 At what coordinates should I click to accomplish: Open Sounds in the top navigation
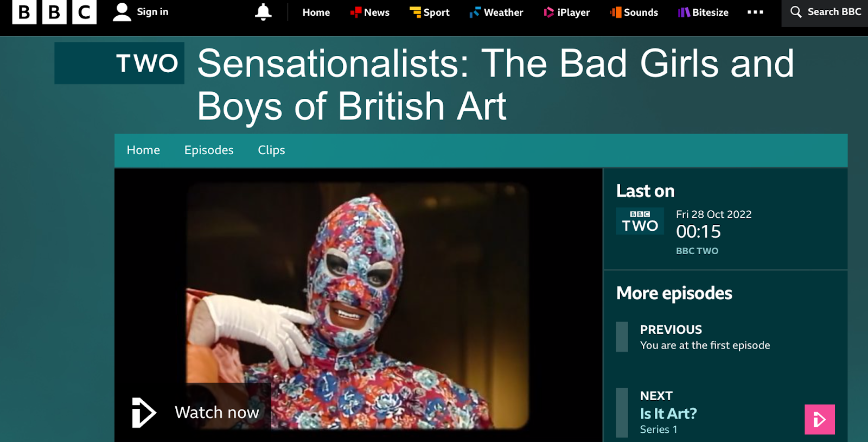[x=634, y=12]
